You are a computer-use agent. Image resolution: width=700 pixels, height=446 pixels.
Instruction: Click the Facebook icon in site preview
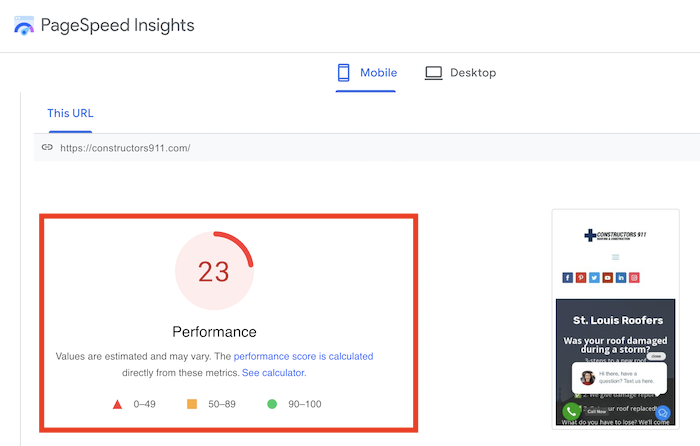coord(568,277)
